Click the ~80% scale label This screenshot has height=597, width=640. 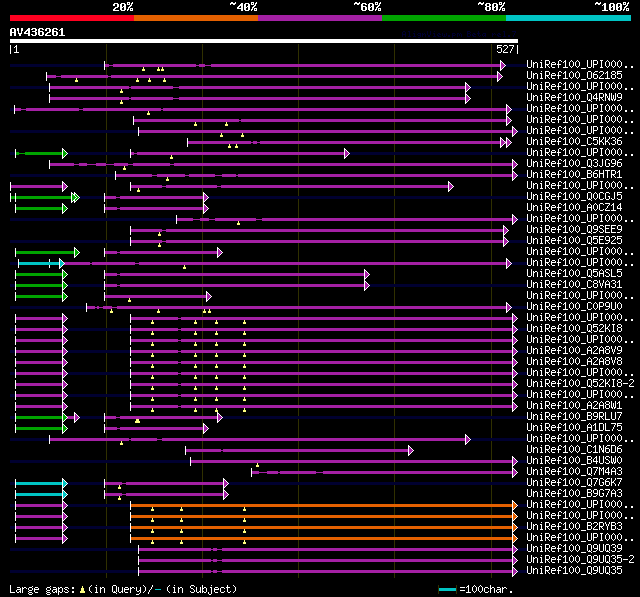491,7
